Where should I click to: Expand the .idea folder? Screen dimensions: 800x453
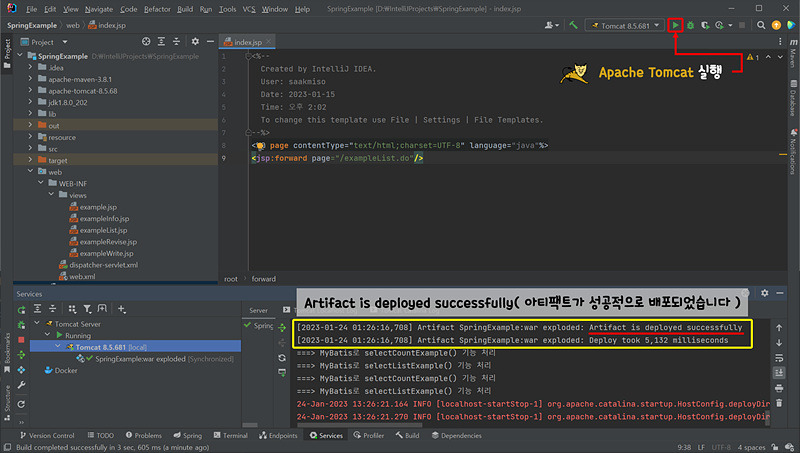[30, 67]
